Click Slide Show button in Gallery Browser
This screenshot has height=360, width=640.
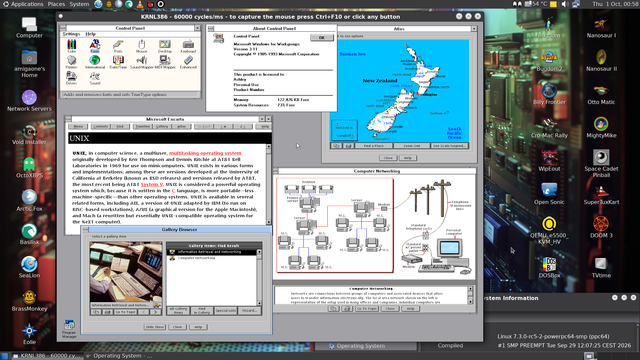pos(155,327)
